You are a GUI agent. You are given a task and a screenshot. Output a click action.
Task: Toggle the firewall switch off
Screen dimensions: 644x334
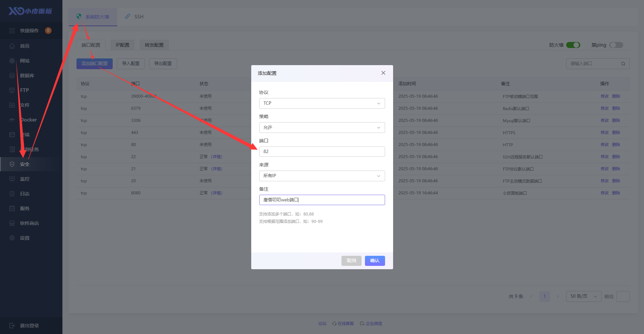(x=573, y=45)
